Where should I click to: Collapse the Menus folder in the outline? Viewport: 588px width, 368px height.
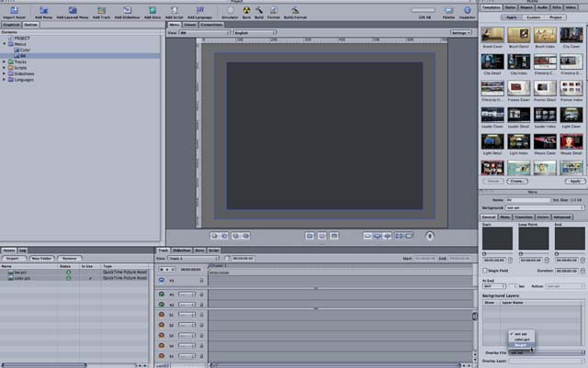tap(5, 44)
